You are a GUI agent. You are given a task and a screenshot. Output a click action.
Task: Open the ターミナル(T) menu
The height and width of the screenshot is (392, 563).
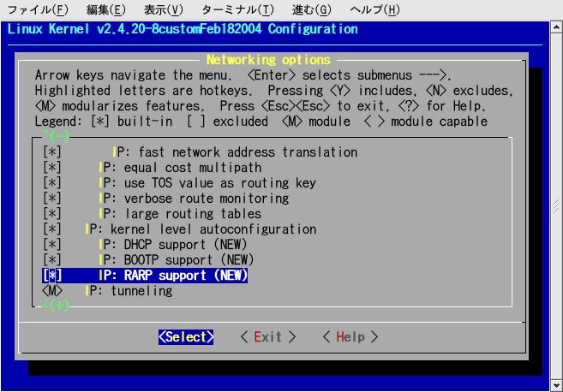(x=237, y=9)
